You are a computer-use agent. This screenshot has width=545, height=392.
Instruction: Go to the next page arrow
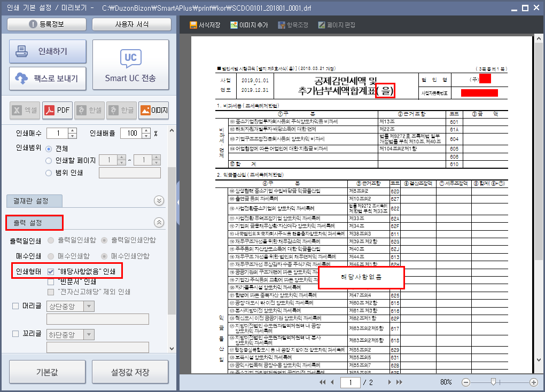390,382
